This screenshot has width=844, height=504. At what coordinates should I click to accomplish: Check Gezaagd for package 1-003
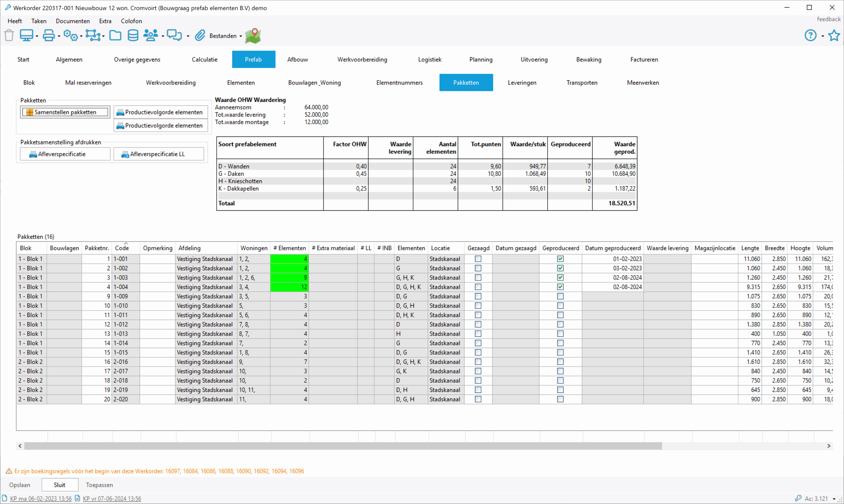478,278
